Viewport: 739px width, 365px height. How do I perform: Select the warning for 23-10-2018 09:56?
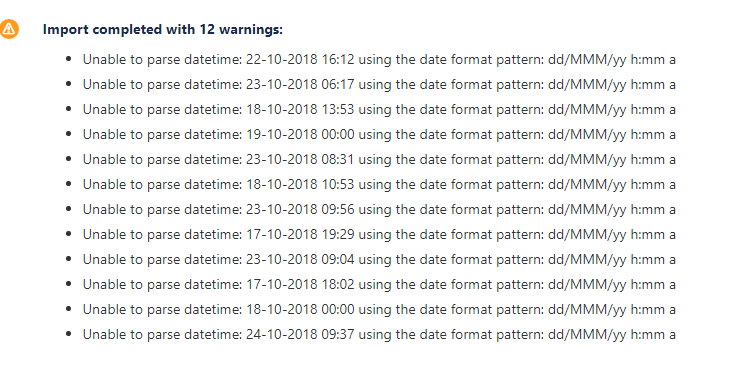point(379,209)
